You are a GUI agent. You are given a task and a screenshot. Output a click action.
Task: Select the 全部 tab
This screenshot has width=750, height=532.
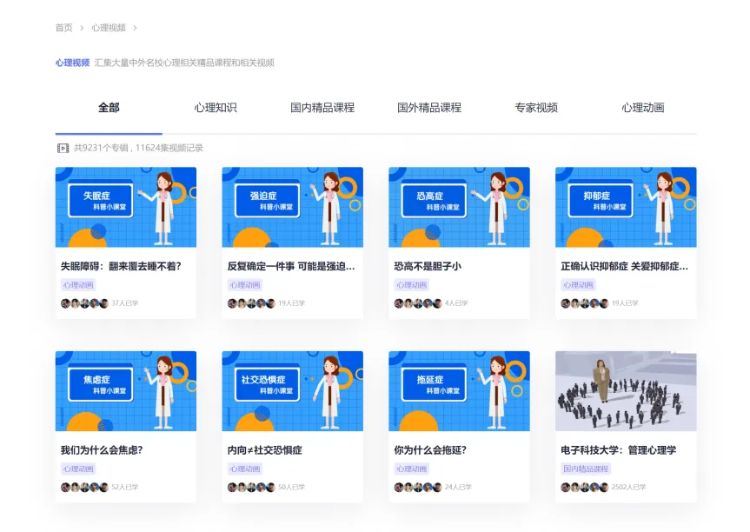tap(108, 108)
